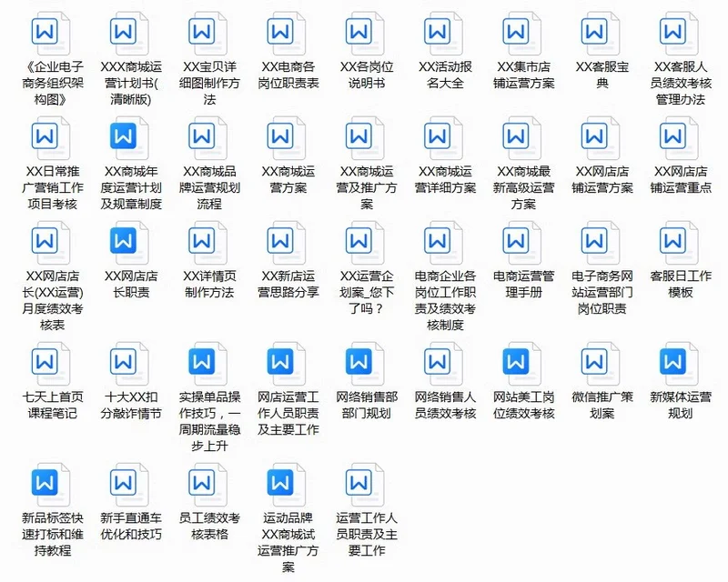The height and width of the screenshot is (582, 728).
Task: Select the XX详情页制作方法 file icon
Action: click(207, 243)
